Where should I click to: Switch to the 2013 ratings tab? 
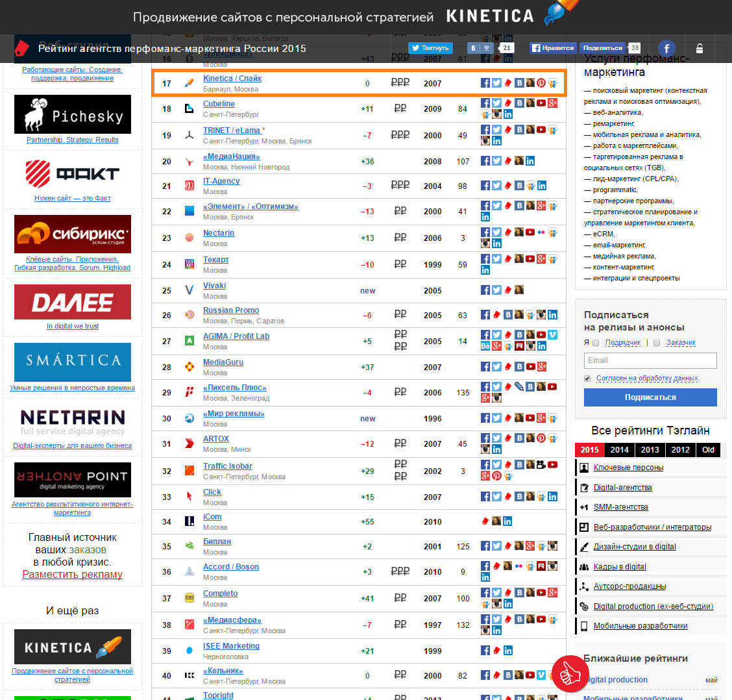[x=650, y=449]
